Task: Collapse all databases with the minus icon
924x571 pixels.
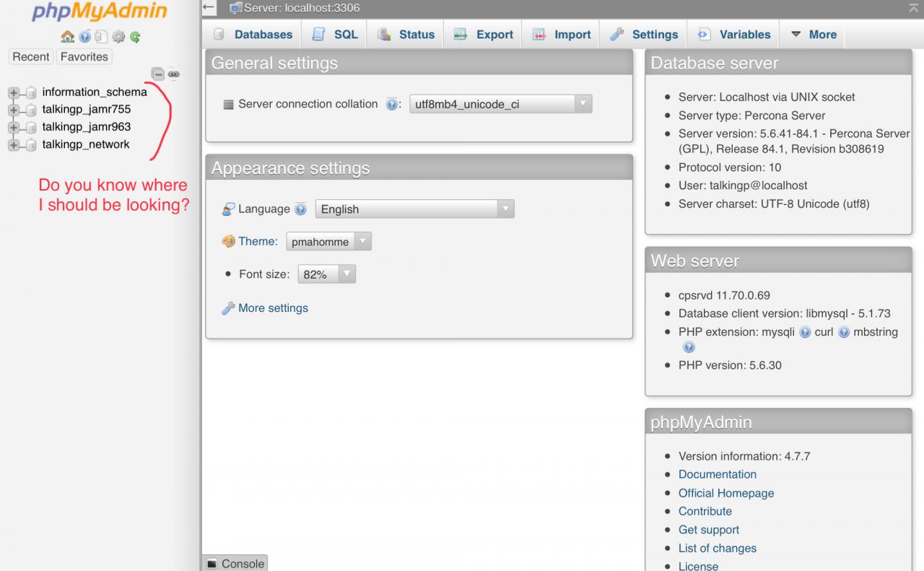Action: coord(157,74)
